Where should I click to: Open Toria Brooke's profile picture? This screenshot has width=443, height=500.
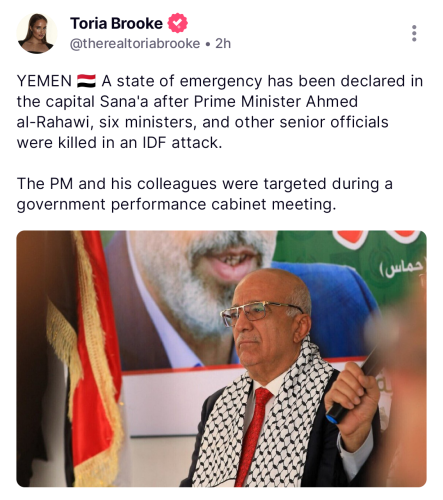coord(37,33)
